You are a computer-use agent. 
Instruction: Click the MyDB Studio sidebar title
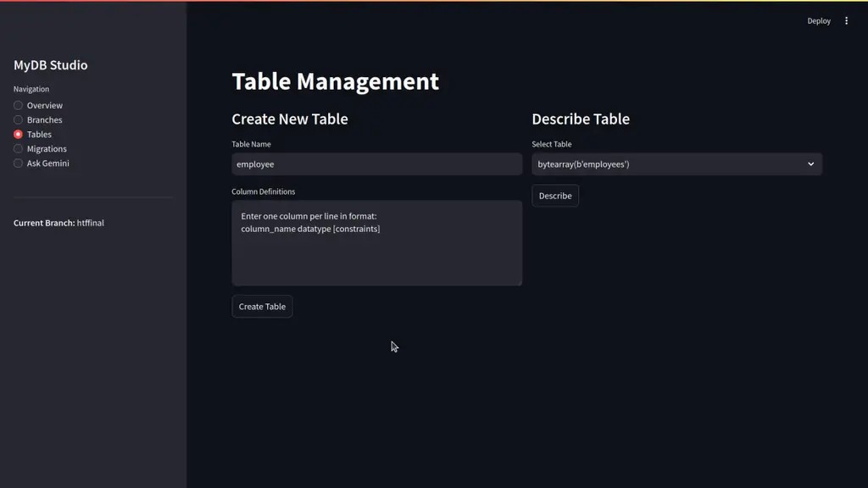coord(49,64)
